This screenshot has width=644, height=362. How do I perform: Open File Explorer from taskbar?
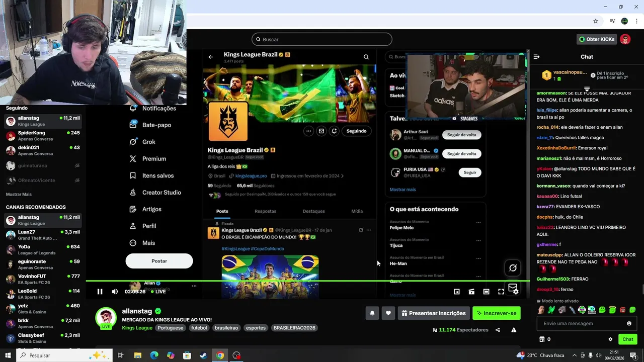pos(137,355)
